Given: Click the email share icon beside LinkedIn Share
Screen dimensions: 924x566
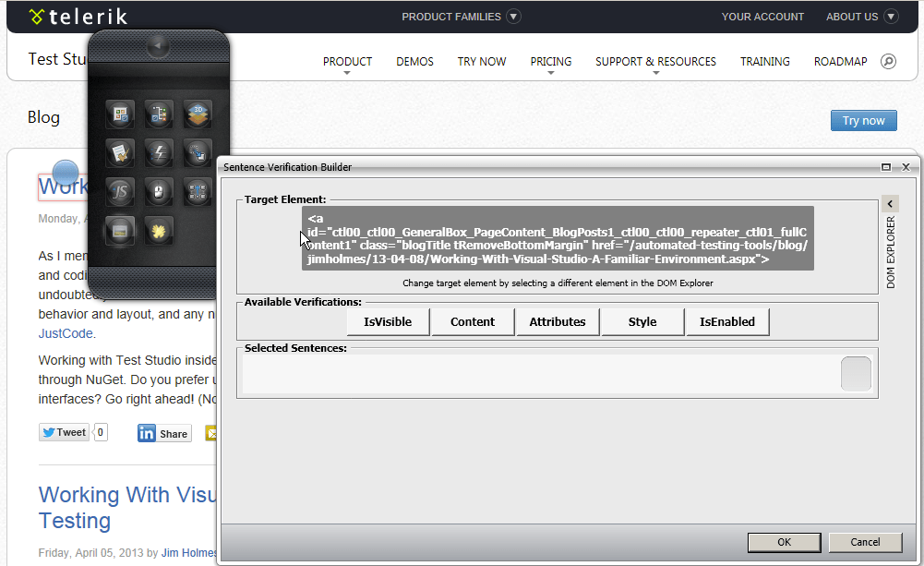Looking at the screenshot, I should [211, 433].
